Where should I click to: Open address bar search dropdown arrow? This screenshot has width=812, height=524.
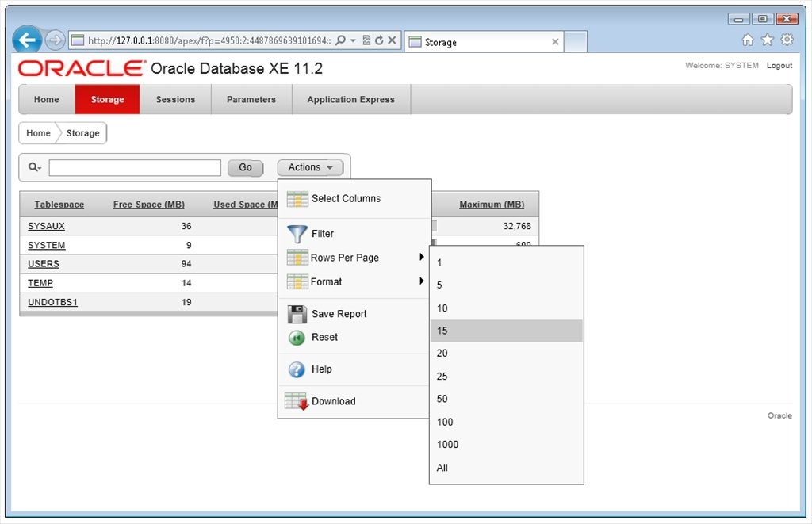[x=353, y=40]
